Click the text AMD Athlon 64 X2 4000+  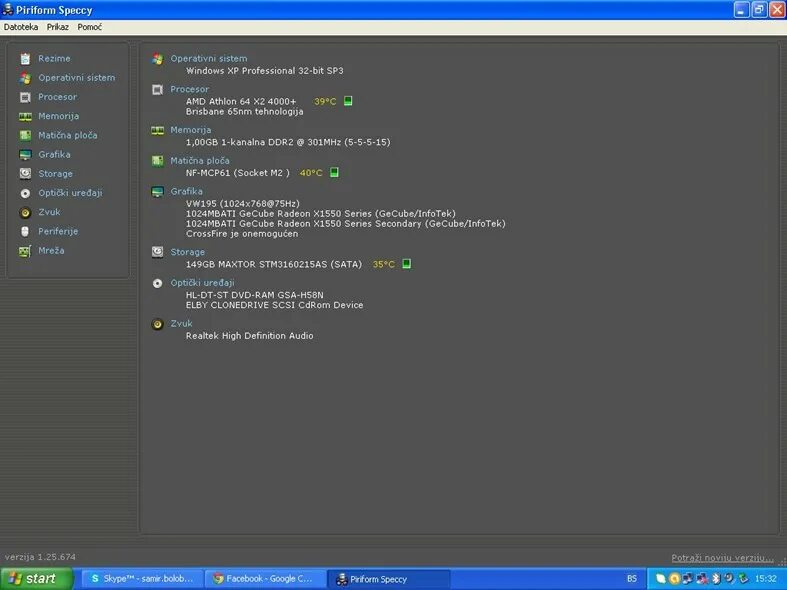241,101
